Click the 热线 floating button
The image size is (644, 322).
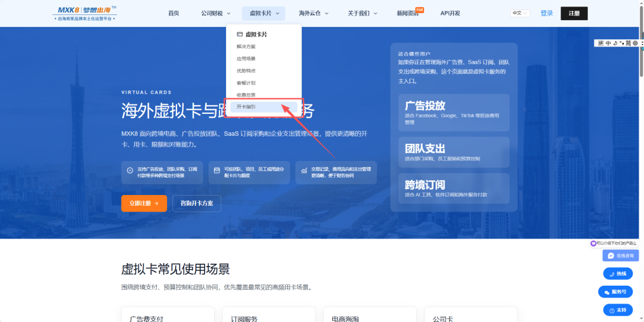618,274
